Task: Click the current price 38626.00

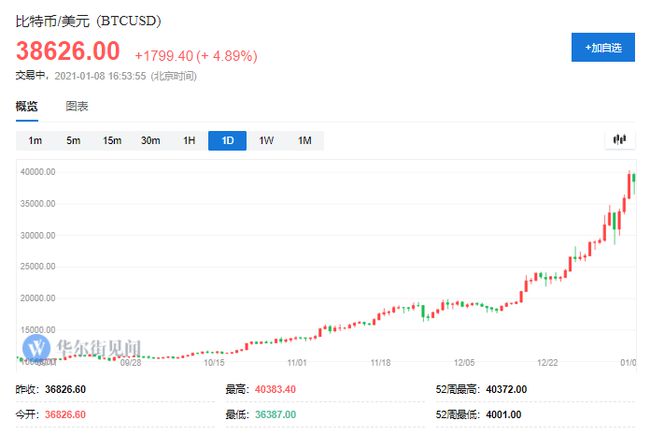Action: pyautogui.click(x=67, y=51)
